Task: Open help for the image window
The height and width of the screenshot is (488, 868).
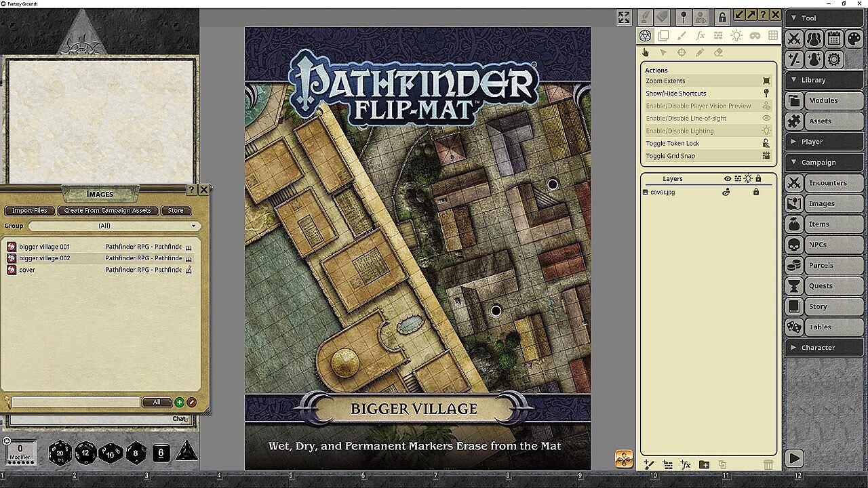Action: [x=764, y=15]
